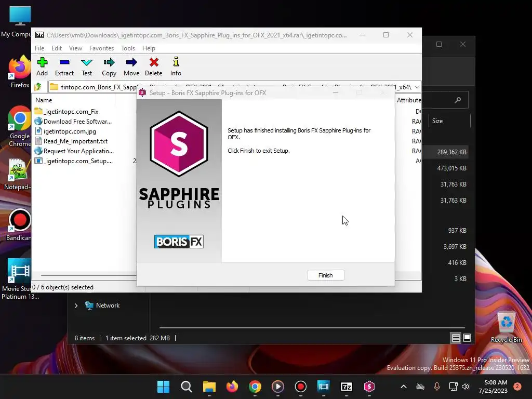
Task: Expand the Network tree item in File Explorer
Action: (76, 305)
